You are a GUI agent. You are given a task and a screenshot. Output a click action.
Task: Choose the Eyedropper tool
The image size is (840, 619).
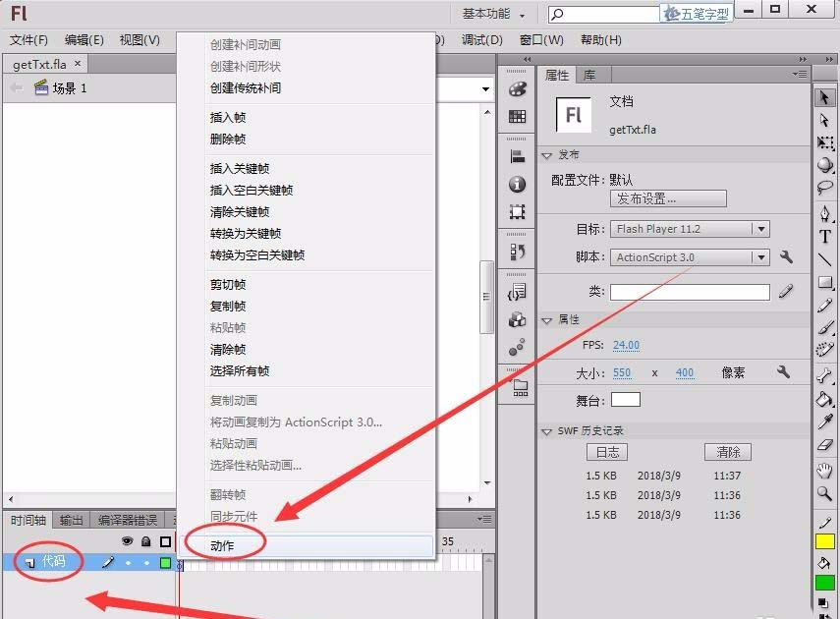826,422
